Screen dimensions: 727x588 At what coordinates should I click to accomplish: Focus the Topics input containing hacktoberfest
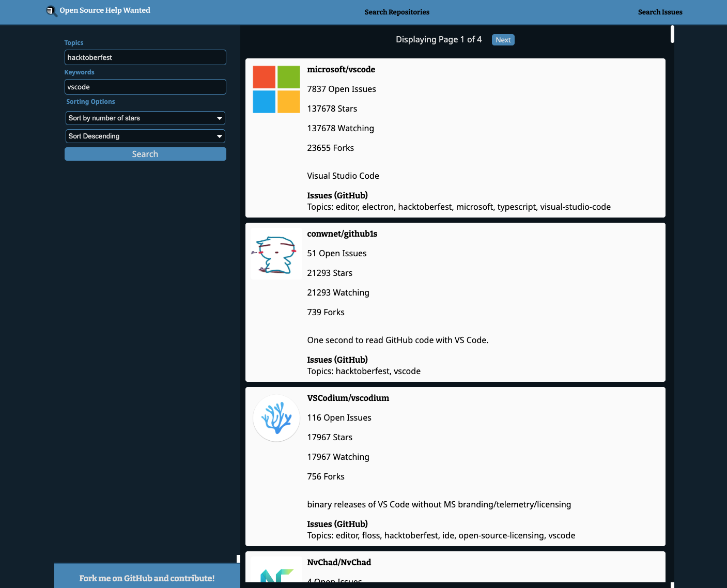click(x=145, y=57)
